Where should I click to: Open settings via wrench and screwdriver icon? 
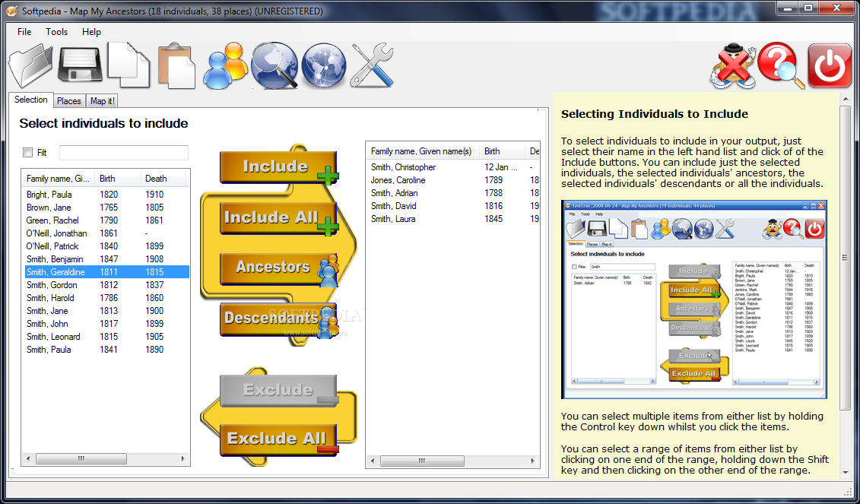[372, 66]
